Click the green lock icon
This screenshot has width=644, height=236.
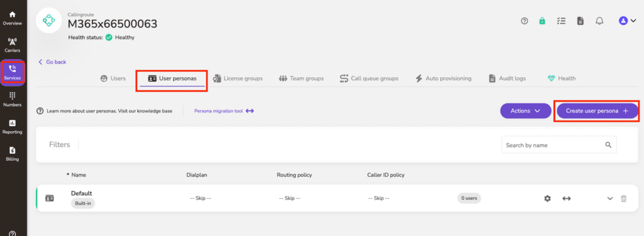pyautogui.click(x=542, y=21)
